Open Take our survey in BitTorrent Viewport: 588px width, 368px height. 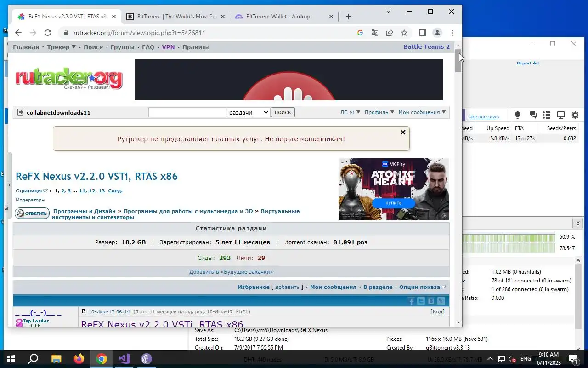483,117
